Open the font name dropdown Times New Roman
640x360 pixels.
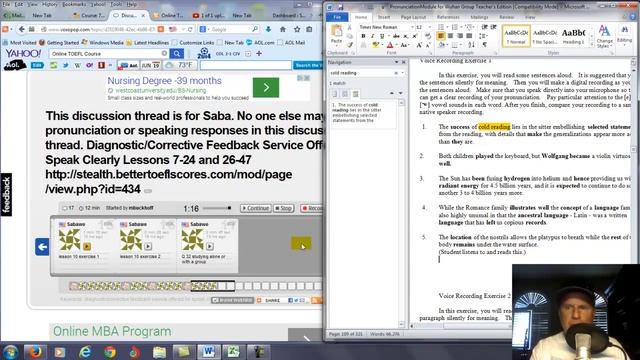pyautogui.click(x=412, y=27)
